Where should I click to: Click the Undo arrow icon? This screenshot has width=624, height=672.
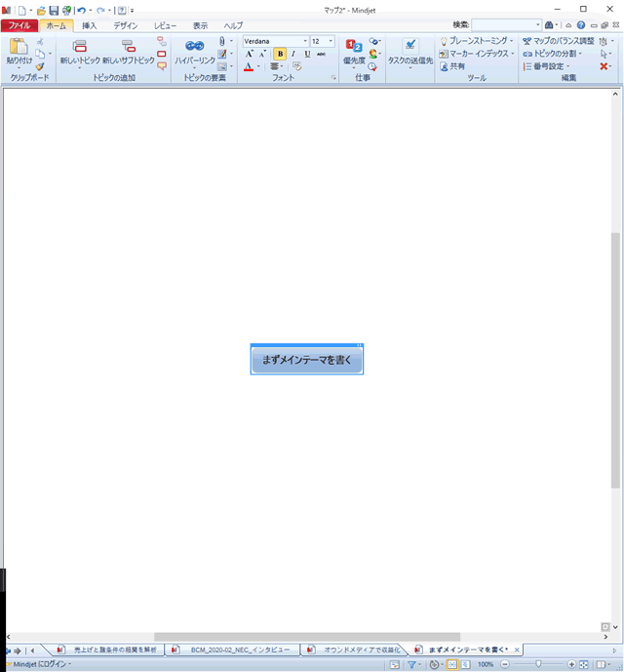(80, 10)
